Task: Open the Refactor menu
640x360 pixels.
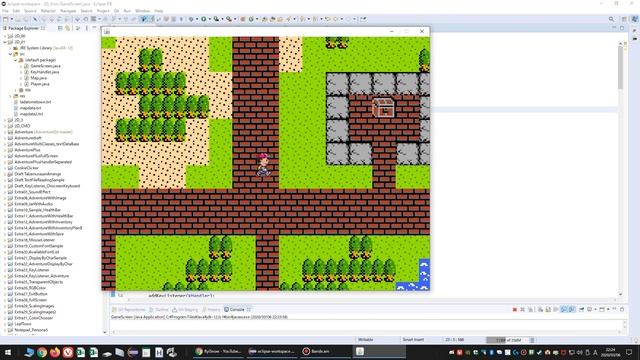Action: pos(48,11)
